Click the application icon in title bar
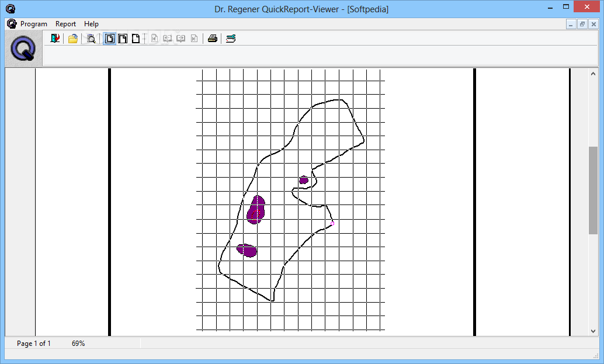The image size is (604, 364). tap(11, 9)
